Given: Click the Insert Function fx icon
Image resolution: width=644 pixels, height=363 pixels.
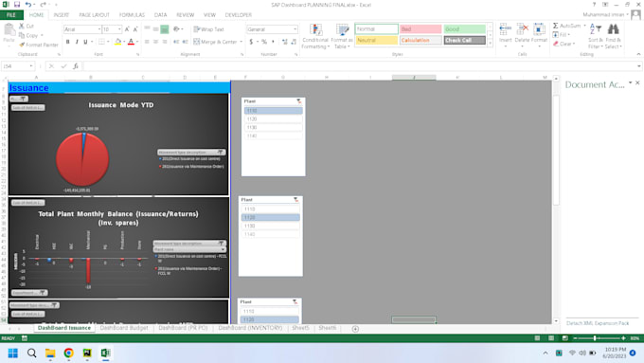Looking at the screenshot, I should point(76,66).
